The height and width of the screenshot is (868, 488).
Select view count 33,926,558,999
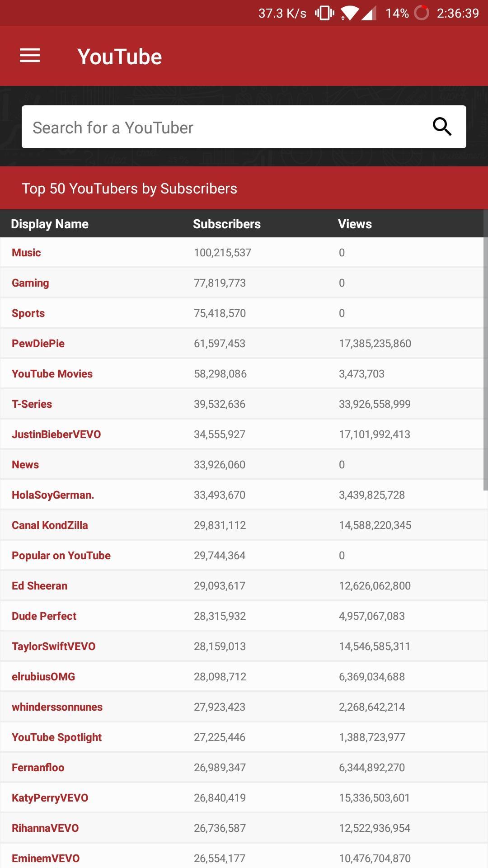point(375,404)
